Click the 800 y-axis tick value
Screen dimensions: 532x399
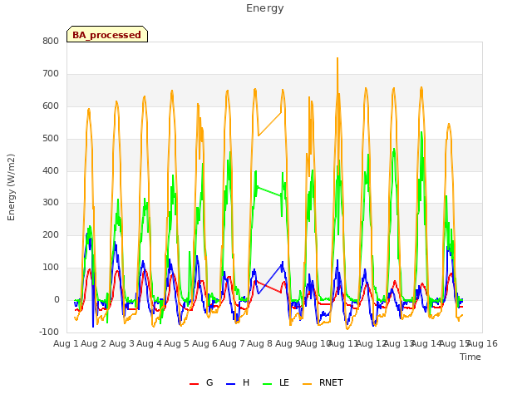pos(51,41)
